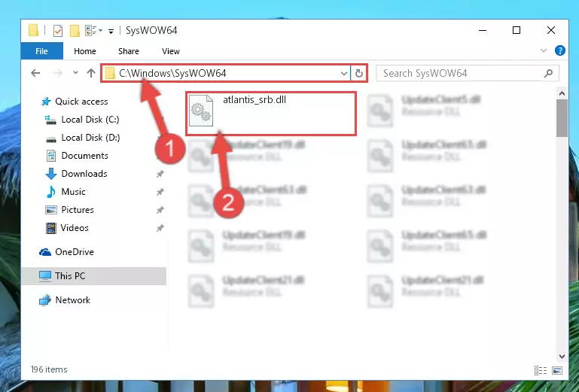Viewport: 579px width, 392px height.
Task: Select the atlantis_srb.dll file name
Action: [254, 99]
